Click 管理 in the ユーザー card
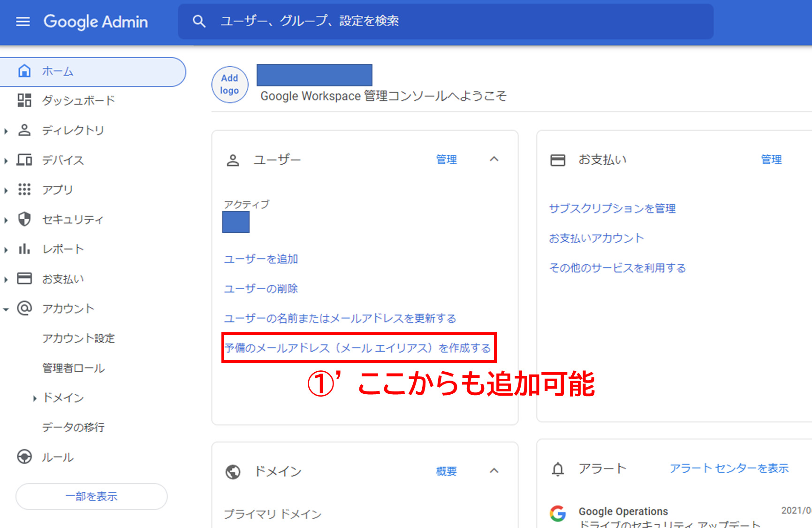812x528 pixels. point(447,160)
